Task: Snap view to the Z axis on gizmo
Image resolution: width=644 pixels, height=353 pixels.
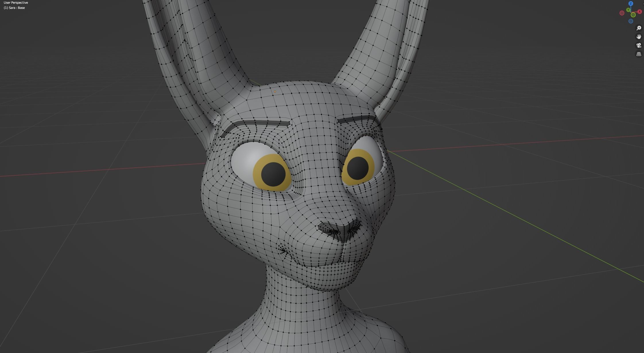Action: (x=631, y=4)
